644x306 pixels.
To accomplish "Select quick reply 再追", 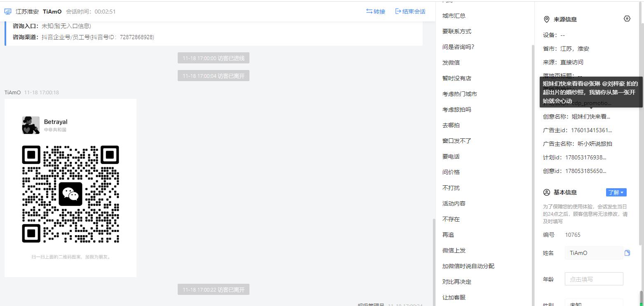I will pyautogui.click(x=448, y=235).
